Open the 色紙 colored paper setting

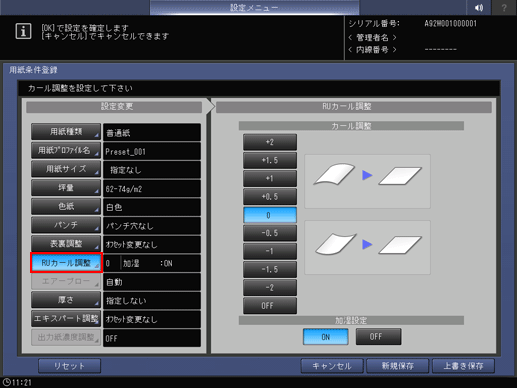point(66,206)
